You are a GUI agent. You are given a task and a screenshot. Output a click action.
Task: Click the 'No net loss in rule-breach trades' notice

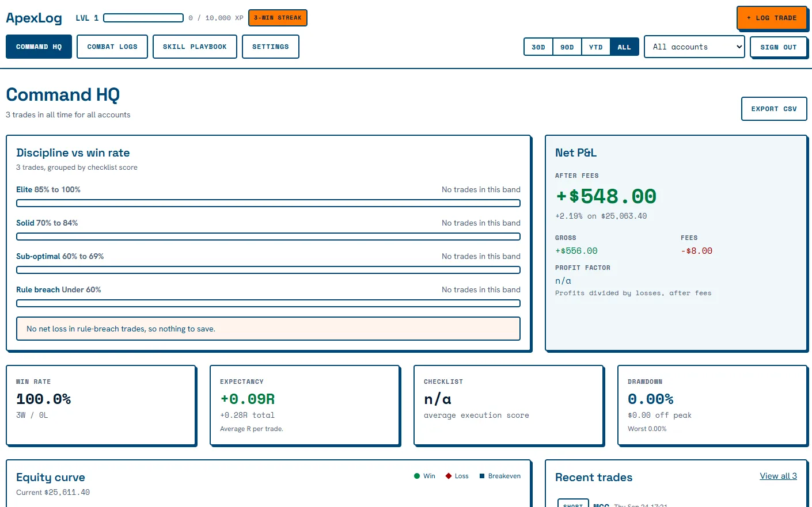point(268,329)
